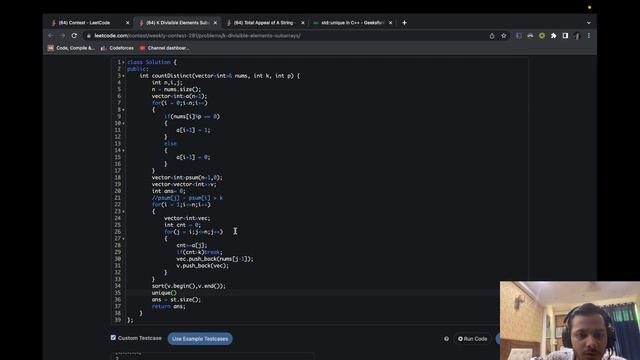The width and height of the screenshot is (640, 360).
Task: Share this page from address bar
Action: (492, 36)
